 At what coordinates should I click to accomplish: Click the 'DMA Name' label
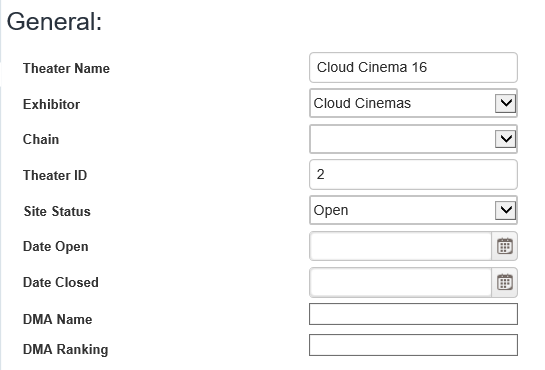[58, 319]
